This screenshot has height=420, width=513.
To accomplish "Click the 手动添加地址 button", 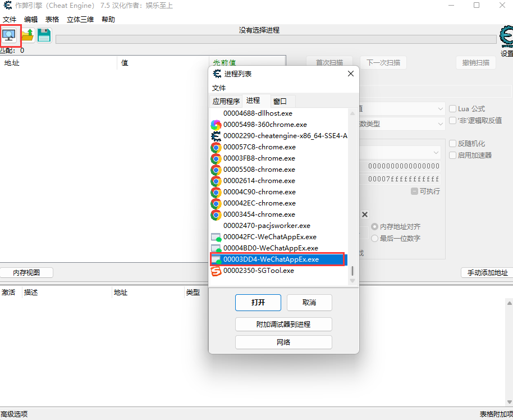I will (x=487, y=273).
